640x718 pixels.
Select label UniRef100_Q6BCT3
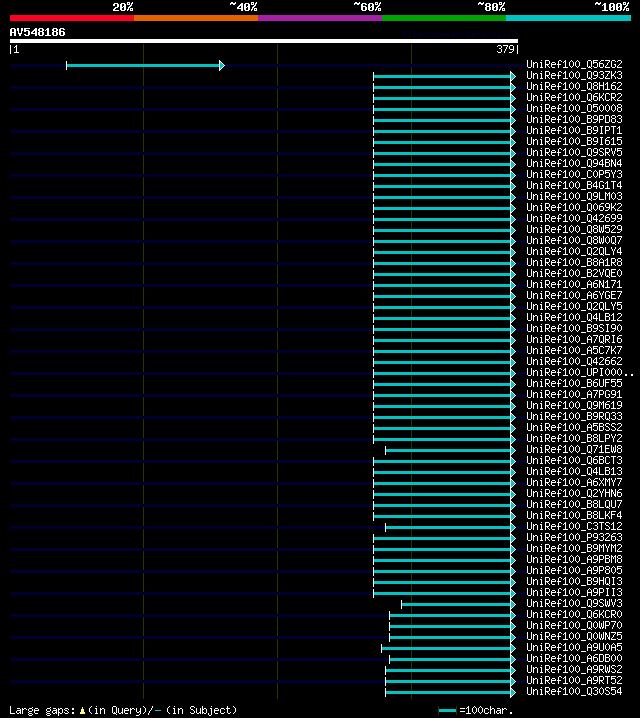pos(574,460)
